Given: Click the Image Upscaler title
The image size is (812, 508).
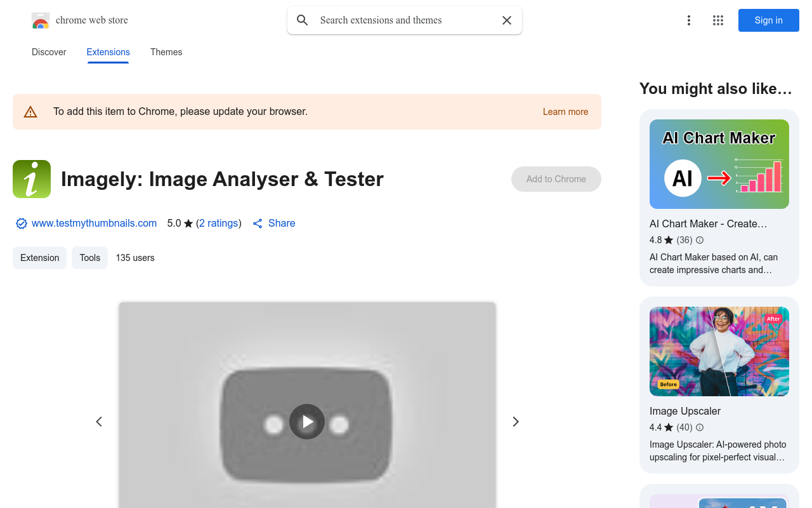Looking at the screenshot, I should click(x=685, y=411).
